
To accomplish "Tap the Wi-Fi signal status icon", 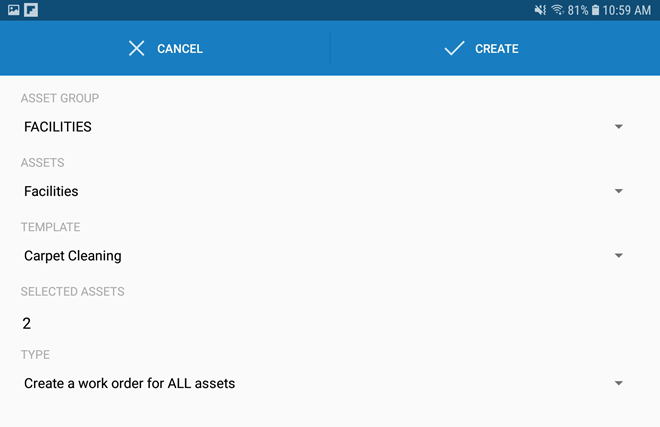I will (557, 10).
